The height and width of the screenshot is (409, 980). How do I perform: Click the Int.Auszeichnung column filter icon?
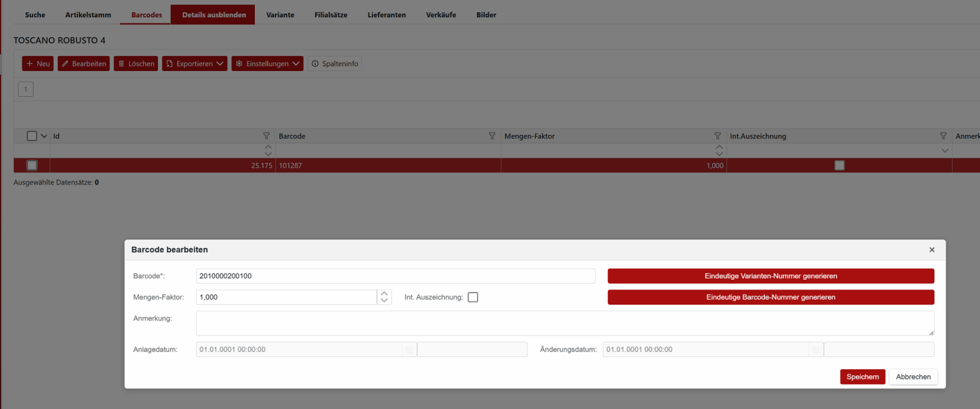coord(943,136)
